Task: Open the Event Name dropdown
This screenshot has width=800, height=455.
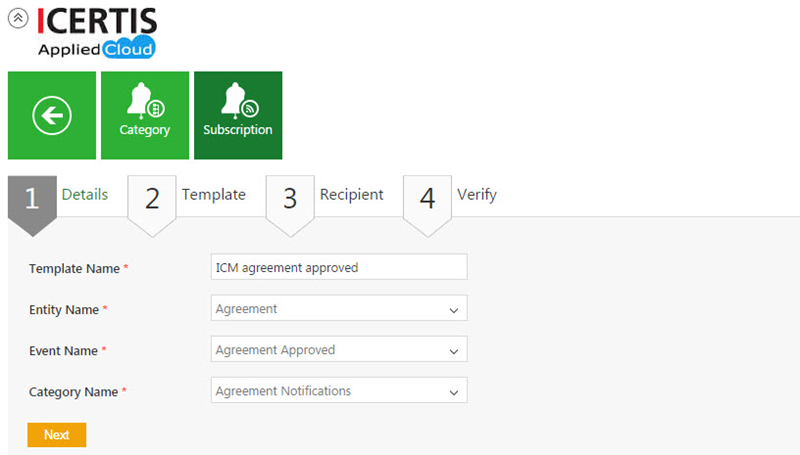Action: 339,350
